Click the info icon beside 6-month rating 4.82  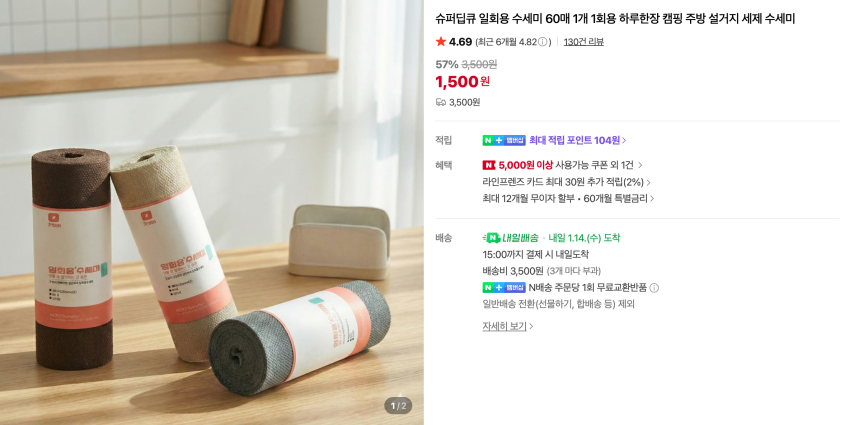pyautogui.click(x=542, y=42)
